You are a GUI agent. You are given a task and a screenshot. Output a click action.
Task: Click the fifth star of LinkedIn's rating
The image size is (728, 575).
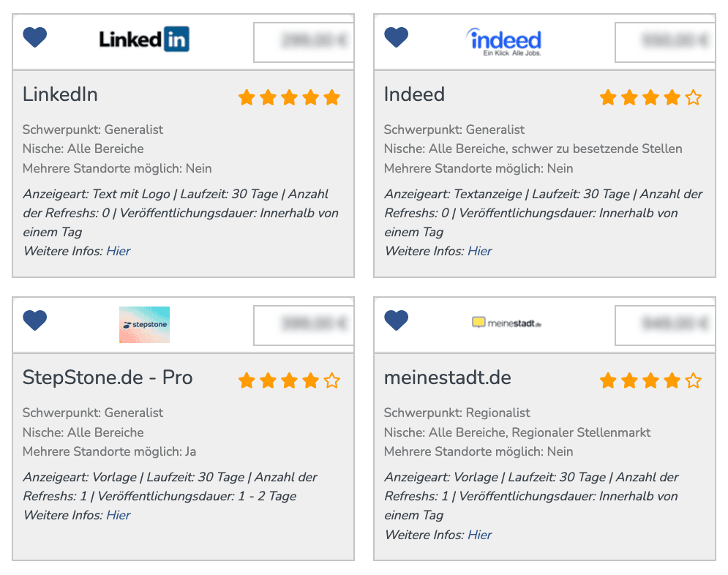click(332, 97)
